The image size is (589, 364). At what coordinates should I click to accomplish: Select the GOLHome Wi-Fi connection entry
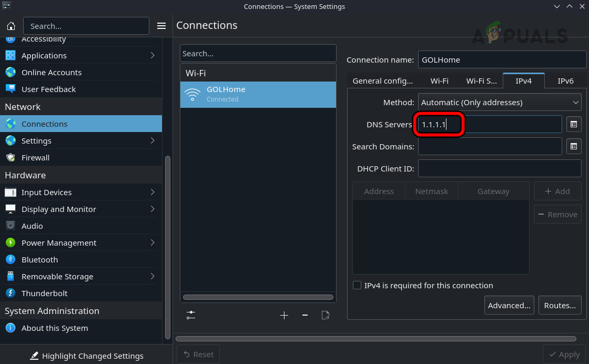click(258, 95)
